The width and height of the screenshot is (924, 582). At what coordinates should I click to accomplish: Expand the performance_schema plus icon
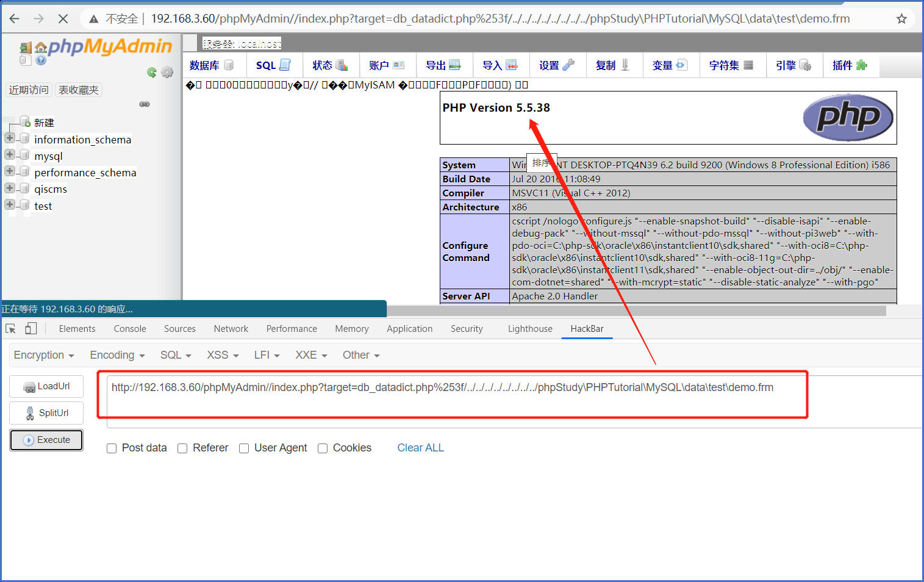point(10,171)
